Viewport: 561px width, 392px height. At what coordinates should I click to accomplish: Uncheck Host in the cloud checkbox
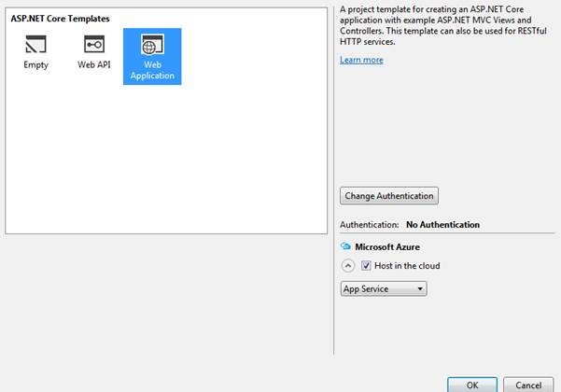coord(366,266)
